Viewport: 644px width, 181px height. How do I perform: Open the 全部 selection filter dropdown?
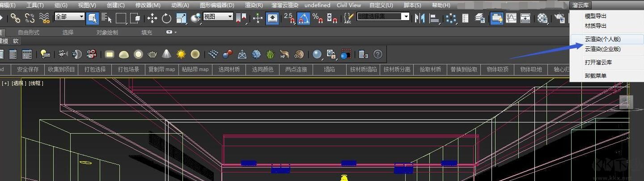tap(69, 17)
